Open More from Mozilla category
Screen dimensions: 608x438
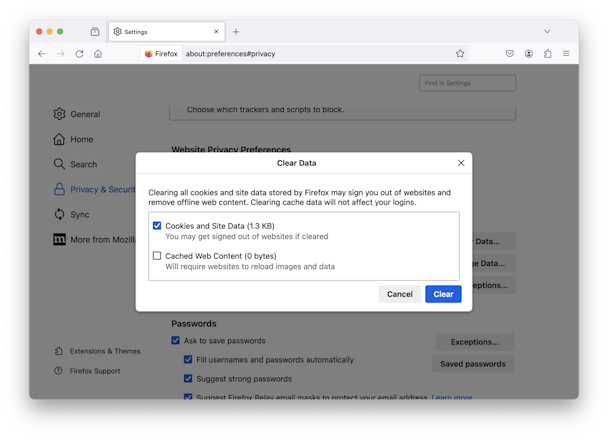(94, 240)
